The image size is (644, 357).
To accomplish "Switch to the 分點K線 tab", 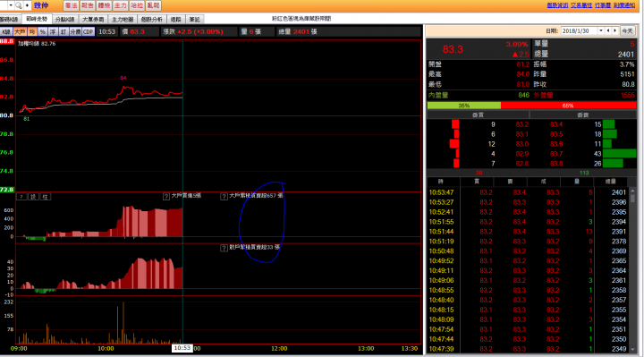I will 65,20.
